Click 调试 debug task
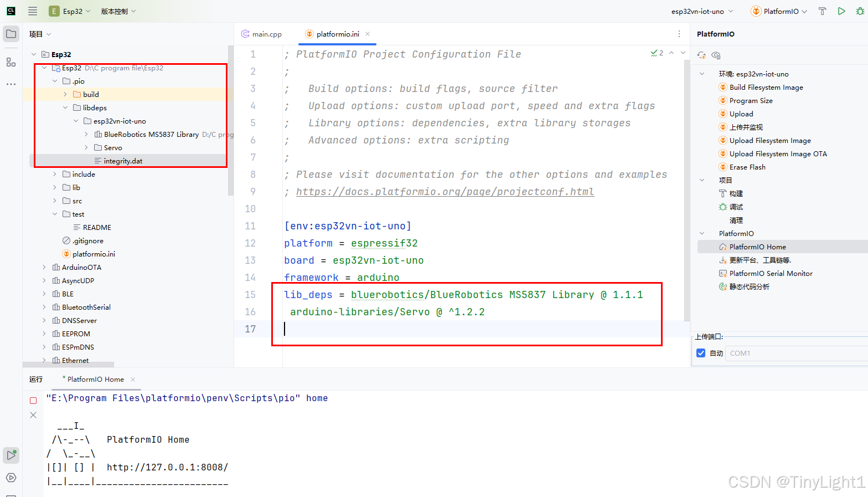Viewport: 868px width, 497px height. 731,207
